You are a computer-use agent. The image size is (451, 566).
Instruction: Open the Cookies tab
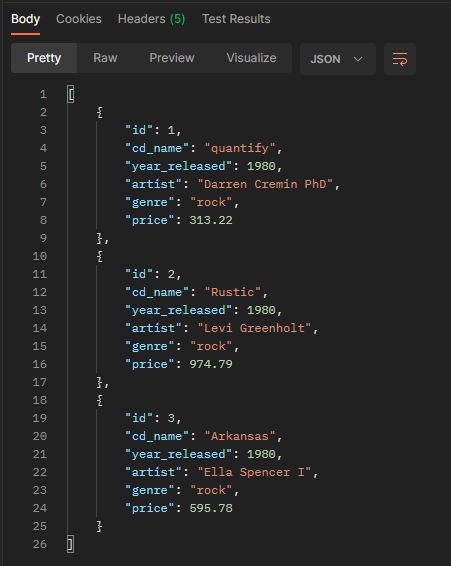pos(79,19)
